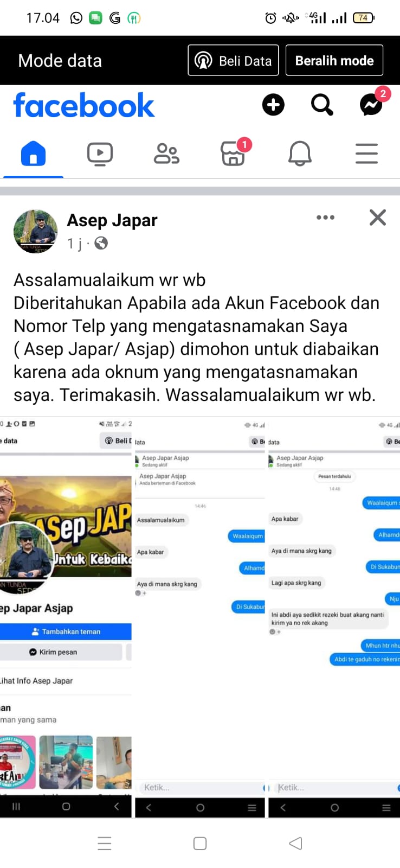Open the Asep Japar name link
Viewport: 400px width, 868px height.
[112, 220]
